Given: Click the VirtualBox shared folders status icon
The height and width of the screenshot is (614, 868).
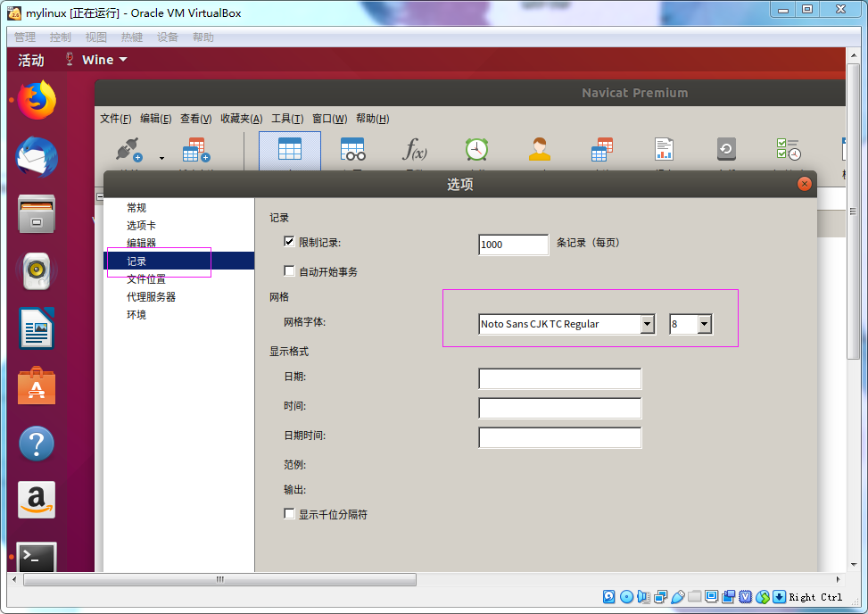Looking at the screenshot, I should pyautogui.click(x=695, y=596).
